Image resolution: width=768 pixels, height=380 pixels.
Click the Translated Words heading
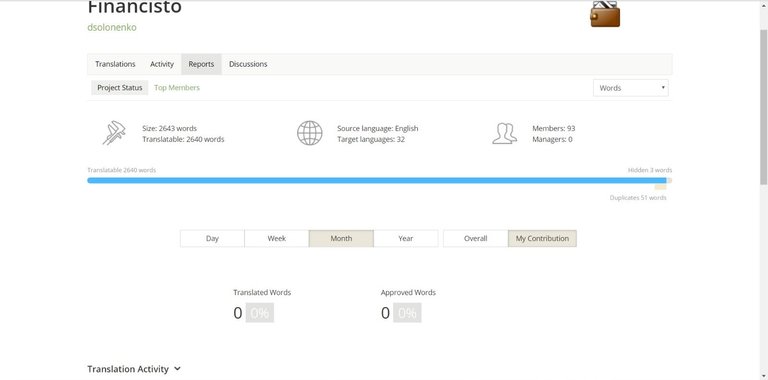click(x=262, y=292)
